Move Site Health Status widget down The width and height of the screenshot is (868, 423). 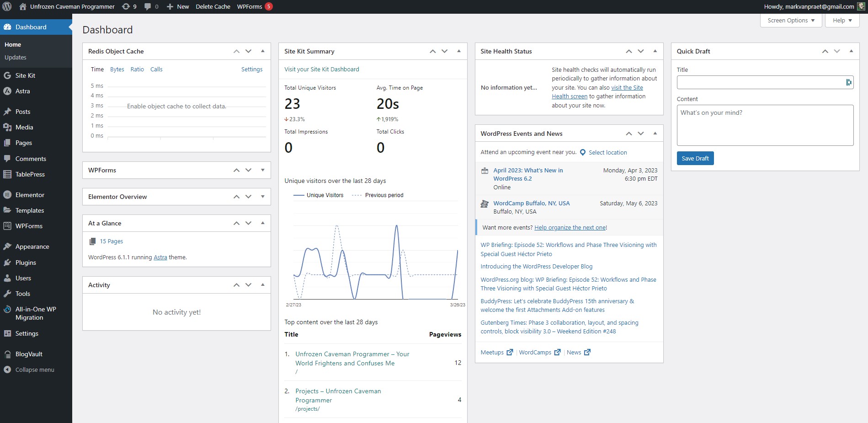point(641,51)
